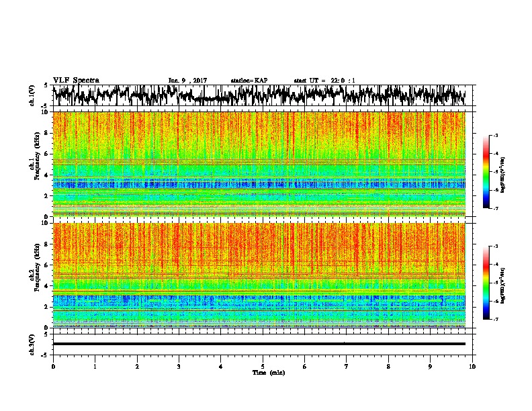The height and width of the screenshot is (411, 532).
Task: Select the ch.1 "Frequency (kHz)" axis label
Action: (37, 156)
